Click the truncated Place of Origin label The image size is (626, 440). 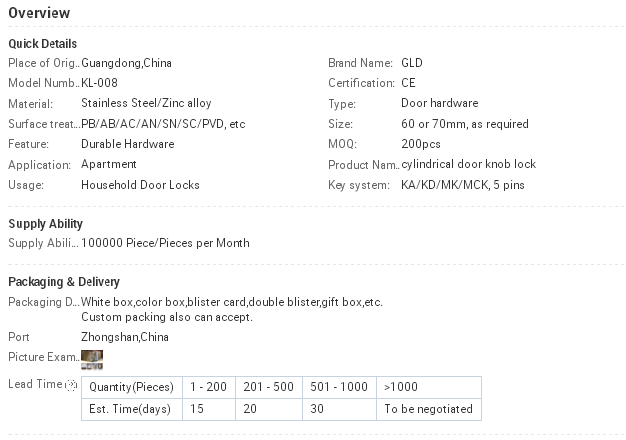(43, 63)
